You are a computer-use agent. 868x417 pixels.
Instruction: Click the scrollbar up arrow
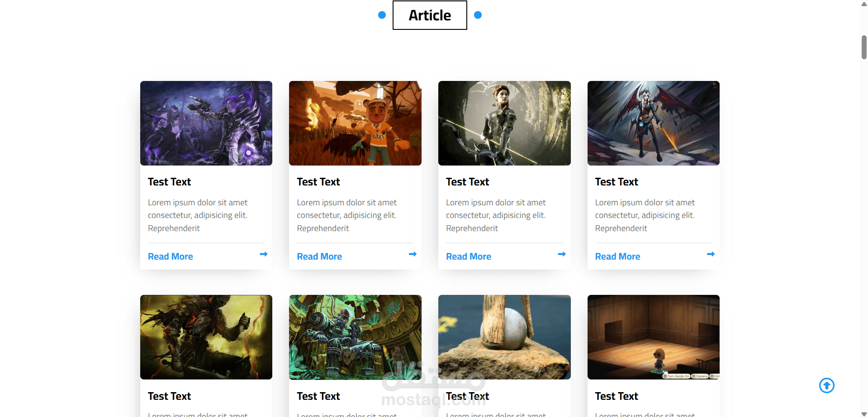click(x=864, y=4)
